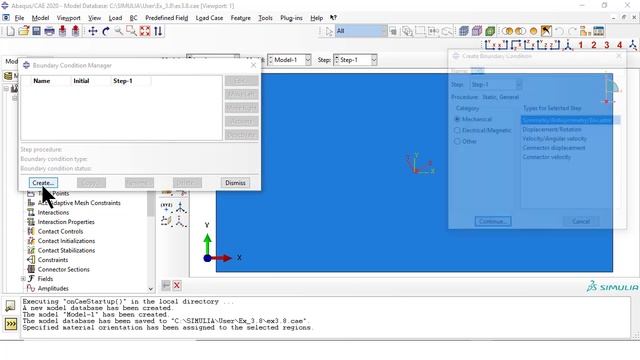
Task: Click the custom view 4 icon
Action: click(x=620, y=45)
